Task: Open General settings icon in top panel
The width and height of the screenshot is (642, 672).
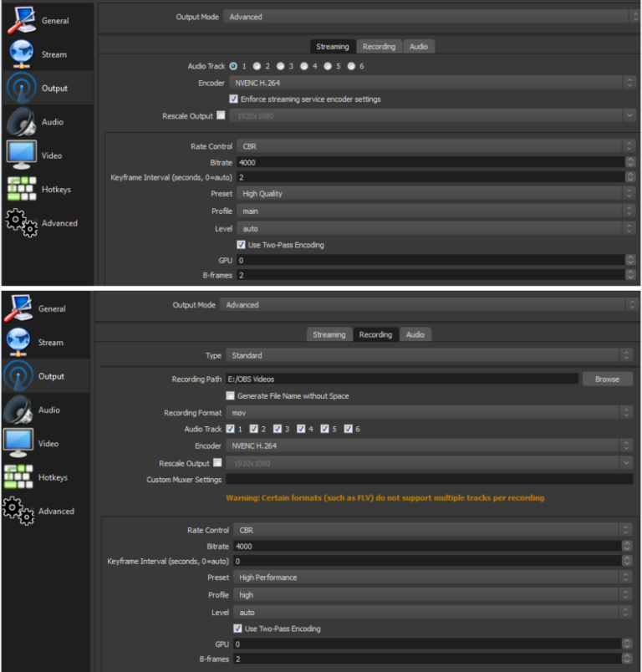Action: click(x=21, y=20)
